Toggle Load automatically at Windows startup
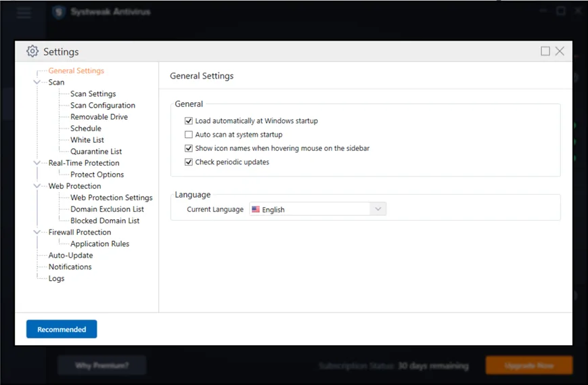The height and width of the screenshot is (385, 588). tap(189, 120)
